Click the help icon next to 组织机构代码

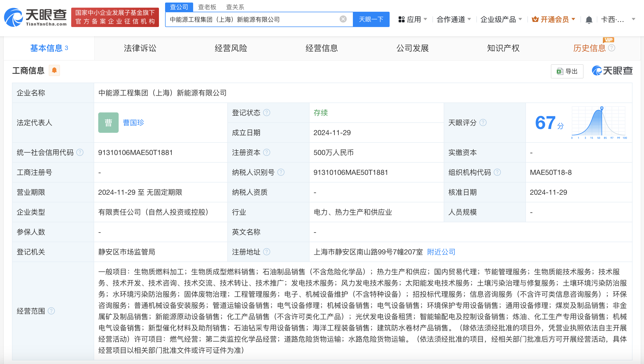pyautogui.click(x=498, y=172)
